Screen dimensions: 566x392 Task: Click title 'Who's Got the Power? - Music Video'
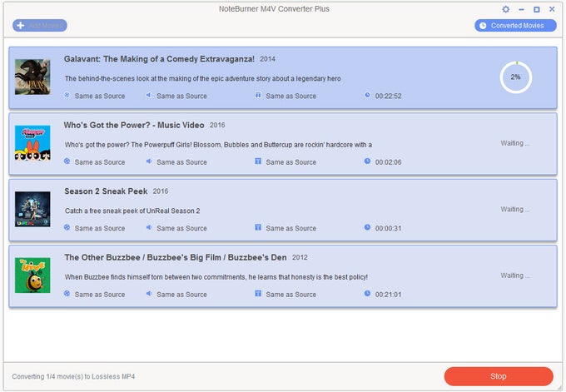tap(134, 125)
